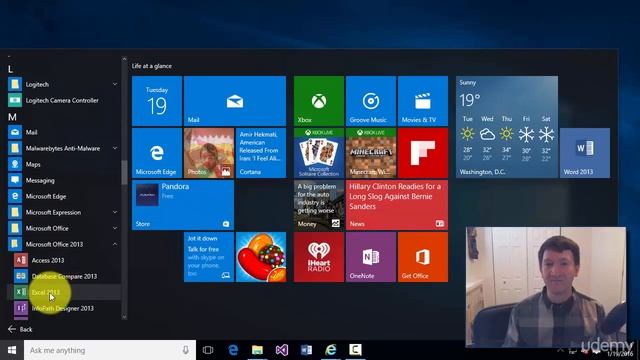Open the Tuesday 19 calendar tile

click(x=157, y=101)
